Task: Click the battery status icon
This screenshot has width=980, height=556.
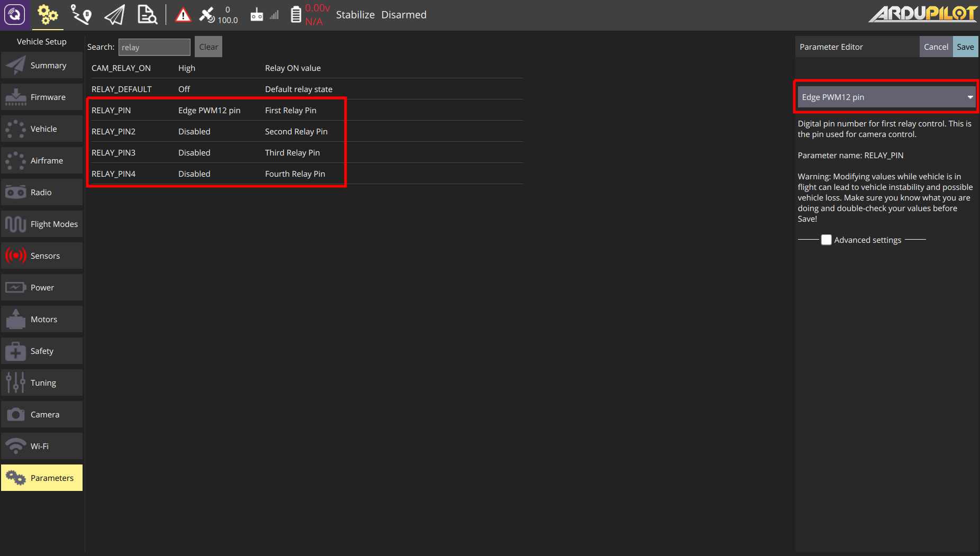Action: click(296, 15)
